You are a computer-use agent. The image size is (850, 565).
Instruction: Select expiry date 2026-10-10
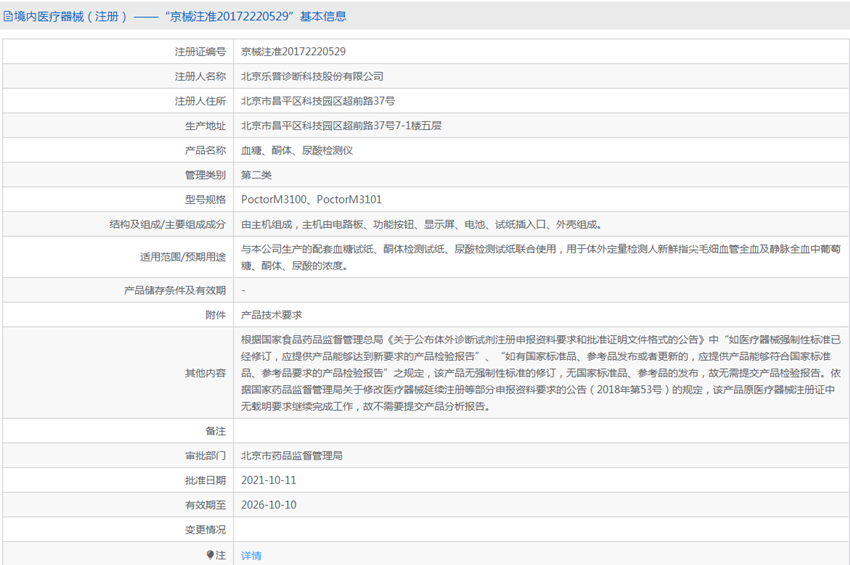coord(268,505)
